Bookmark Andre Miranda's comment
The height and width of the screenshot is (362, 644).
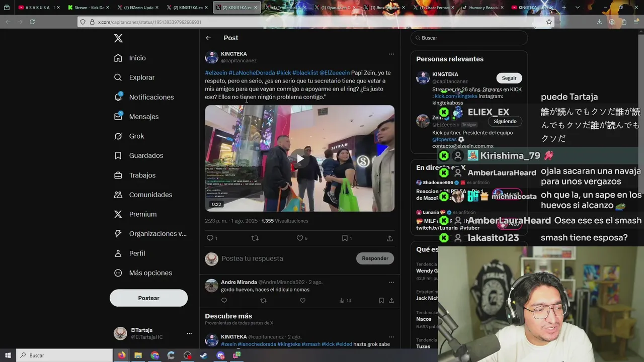(381, 301)
